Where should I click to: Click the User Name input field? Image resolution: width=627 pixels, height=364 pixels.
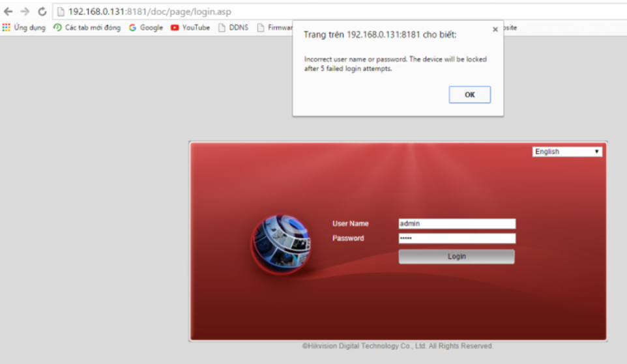point(457,223)
